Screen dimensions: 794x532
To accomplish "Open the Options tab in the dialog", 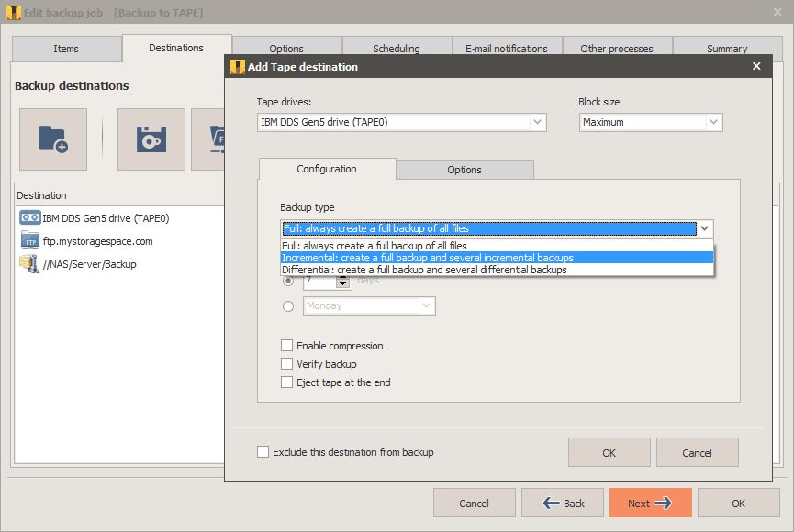I will click(x=464, y=170).
